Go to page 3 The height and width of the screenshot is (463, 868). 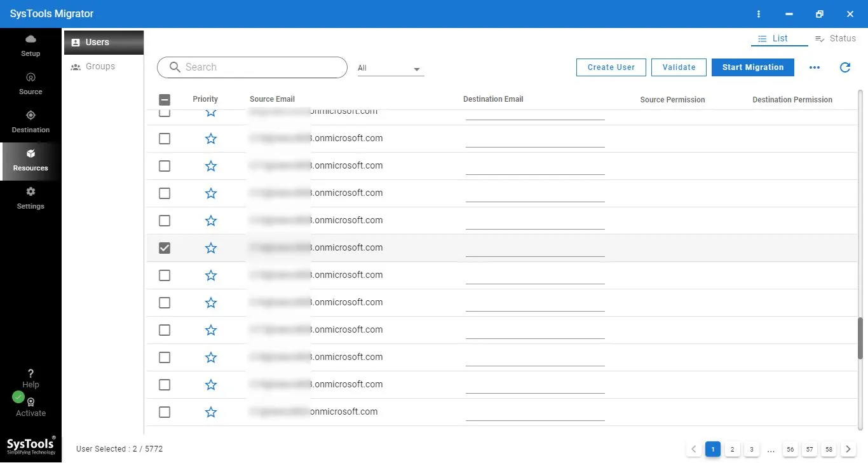[751, 450]
